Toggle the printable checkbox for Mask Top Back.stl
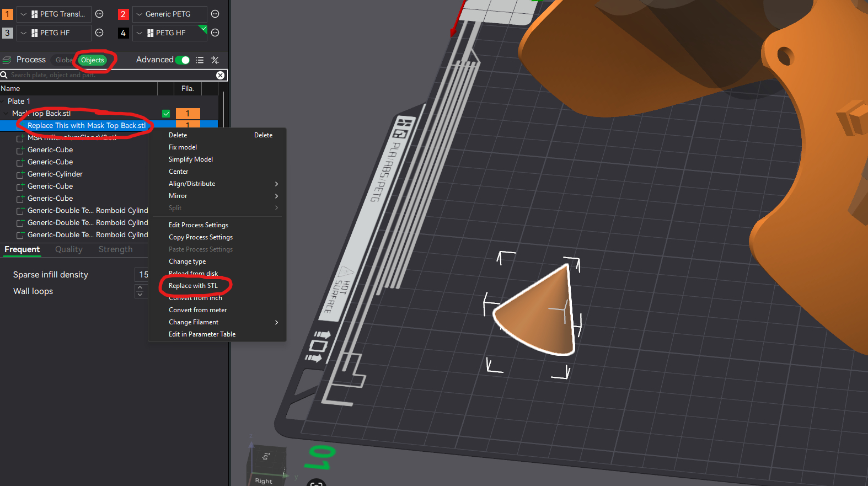Viewport: 868px width, 486px height. (x=166, y=114)
